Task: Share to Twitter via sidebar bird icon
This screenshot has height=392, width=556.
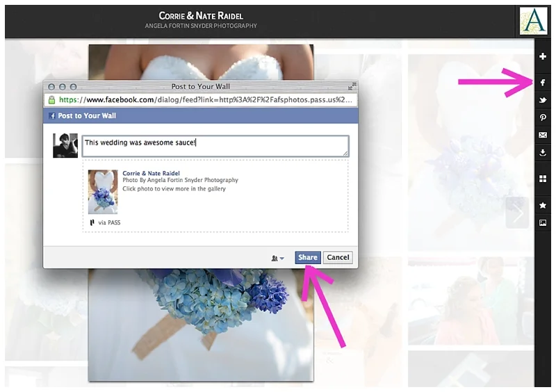Action: tap(543, 100)
